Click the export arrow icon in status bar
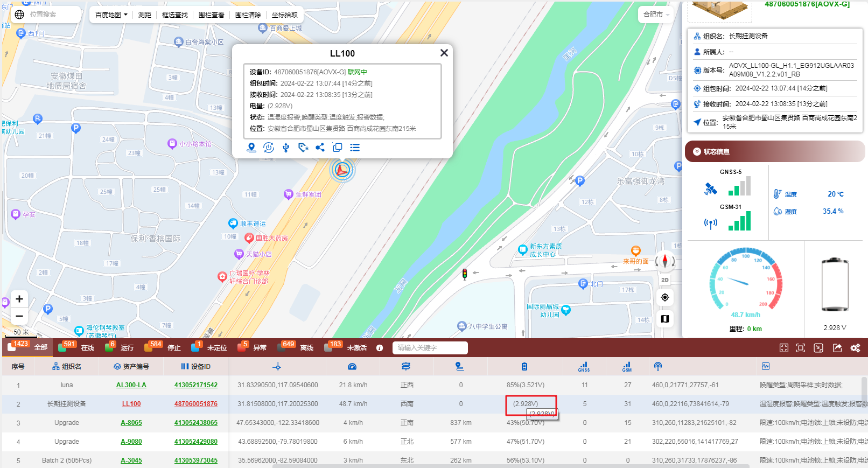This screenshot has width=868, height=468. pos(837,348)
